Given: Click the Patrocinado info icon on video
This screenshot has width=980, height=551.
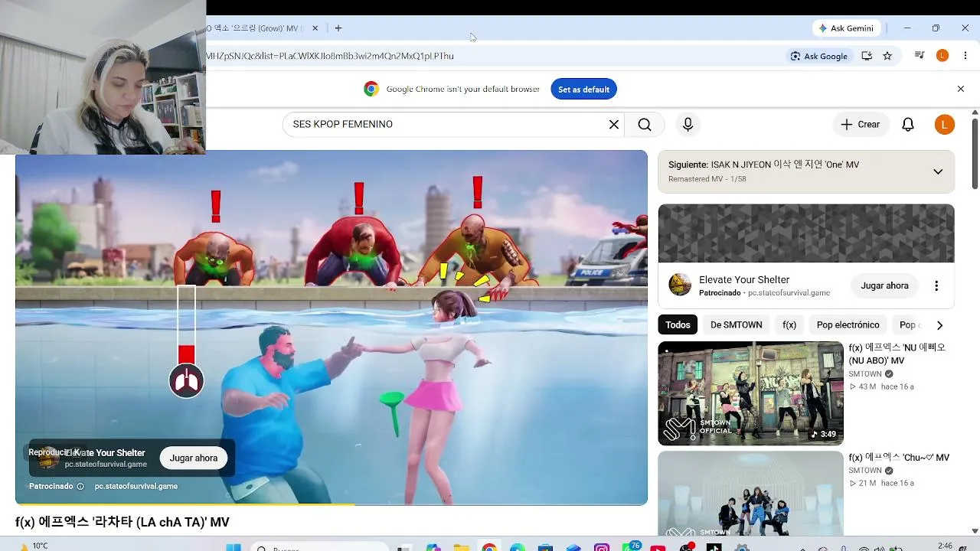Looking at the screenshot, I should (80, 487).
